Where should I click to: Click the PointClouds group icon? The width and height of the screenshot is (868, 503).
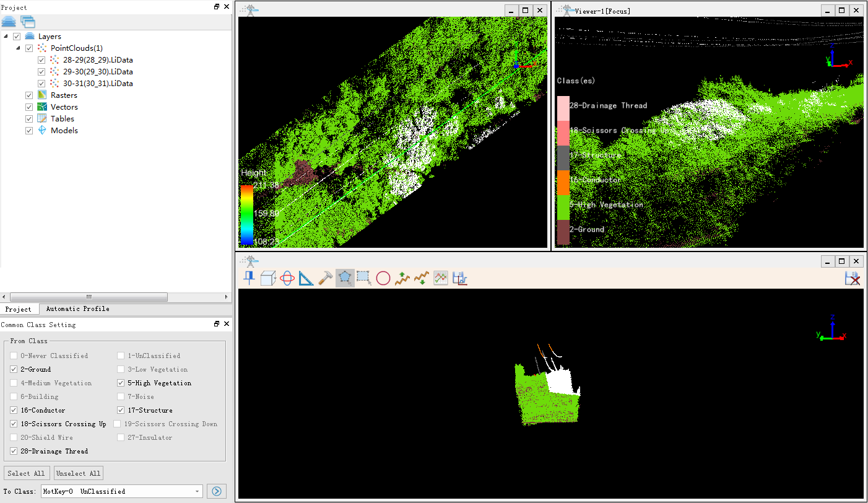[x=42, y=48]
